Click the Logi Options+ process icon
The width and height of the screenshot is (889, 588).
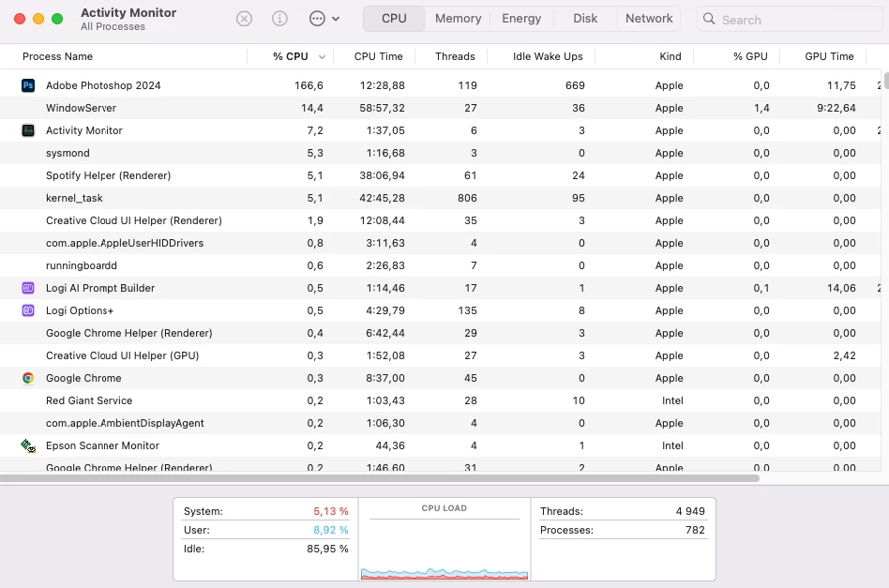pyautogui.click(x=28, y=310)
